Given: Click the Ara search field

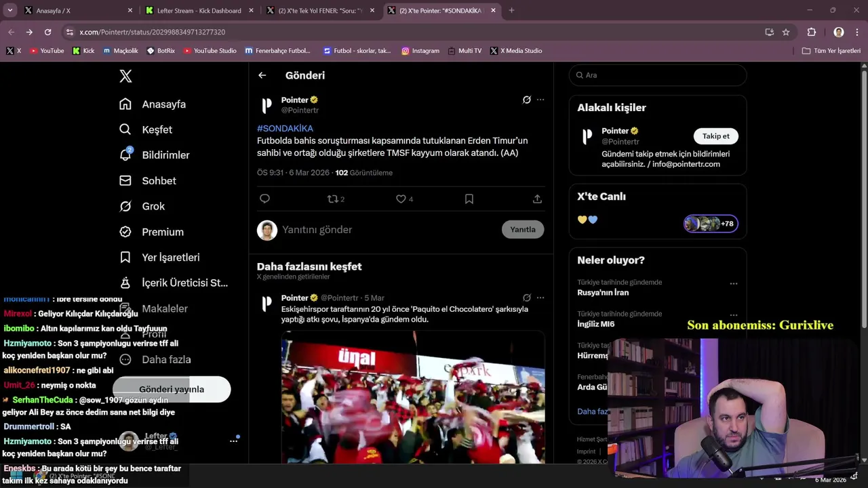Looking at the screenshot, I should [x=658, y=75].
